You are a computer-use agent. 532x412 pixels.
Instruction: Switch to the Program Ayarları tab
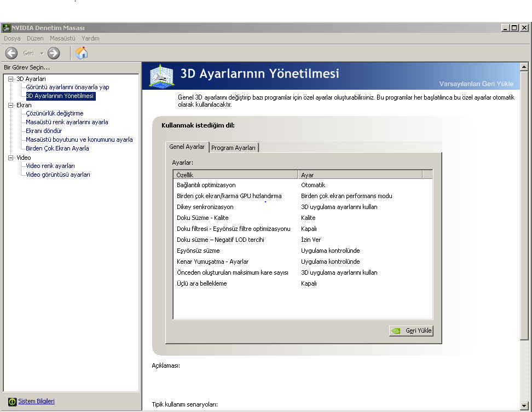coord(233,148)
